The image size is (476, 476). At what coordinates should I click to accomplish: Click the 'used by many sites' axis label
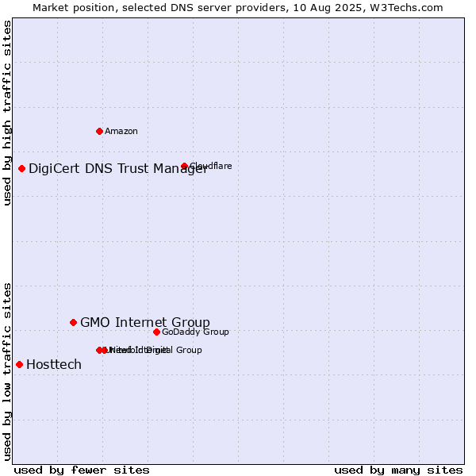(398, 470)
